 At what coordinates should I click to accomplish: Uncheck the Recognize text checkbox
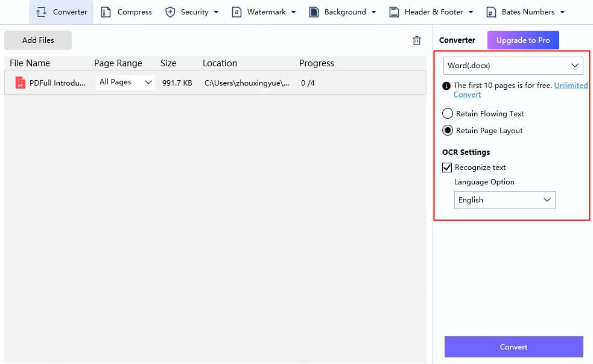pyautogui.click(x=446, y=167)
